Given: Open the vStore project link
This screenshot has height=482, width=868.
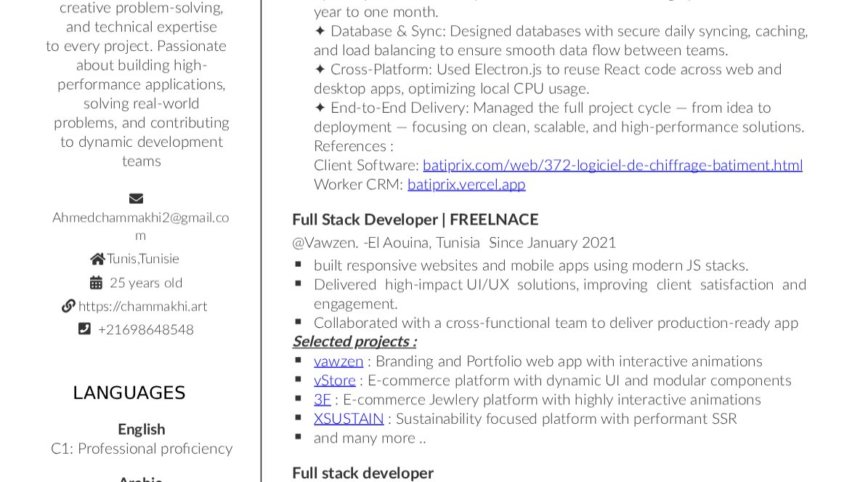Looking at the screenshot, I should tap(335, 380).
